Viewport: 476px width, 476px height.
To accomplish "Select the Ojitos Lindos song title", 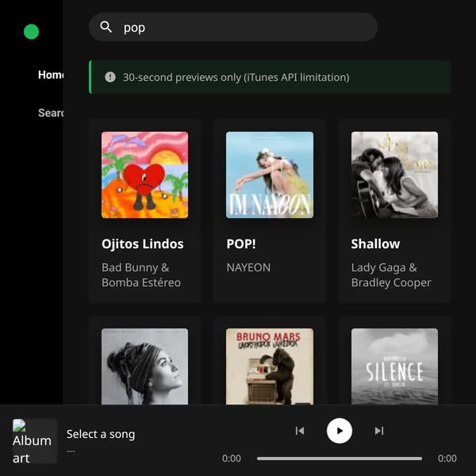I will click(143, 244).
